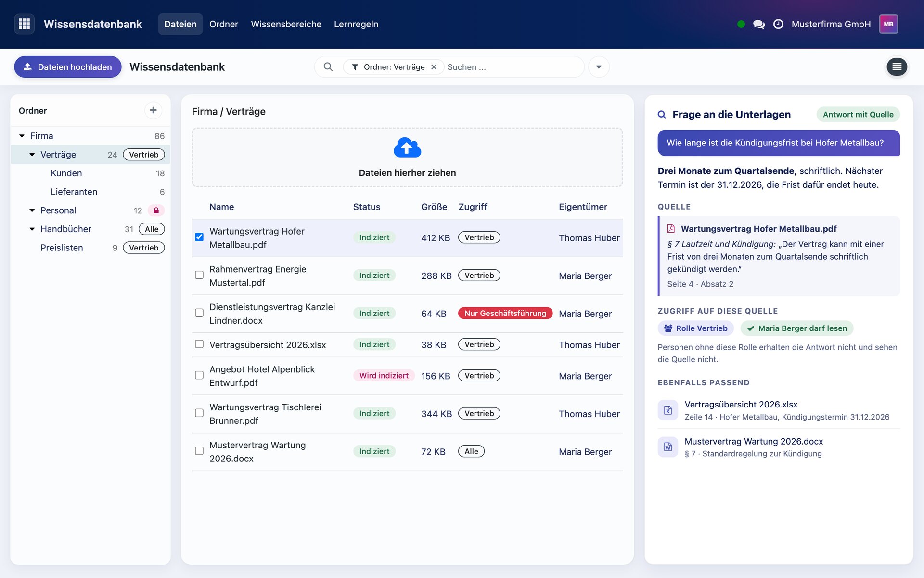
Task: Open the Mustervertrag Wartung 2026.docx file icon
Action: (x=668, y=447)
